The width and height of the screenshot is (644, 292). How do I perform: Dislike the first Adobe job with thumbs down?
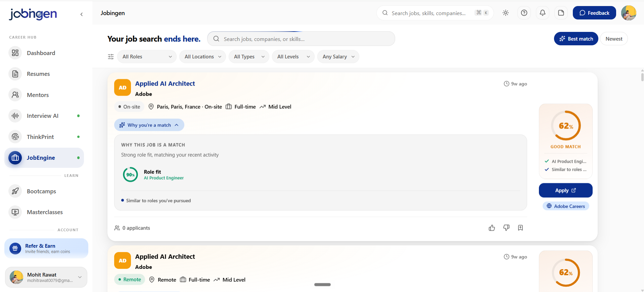(x=506, y=228)
